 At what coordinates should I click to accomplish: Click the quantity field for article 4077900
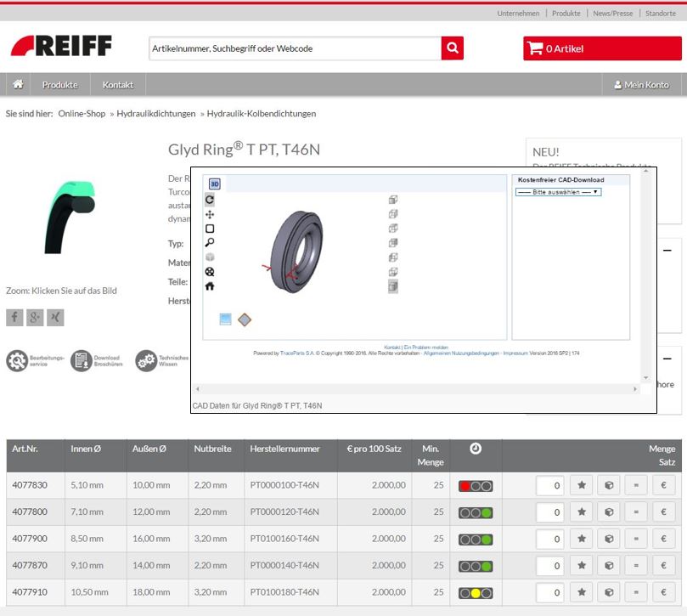click(550, 539)
